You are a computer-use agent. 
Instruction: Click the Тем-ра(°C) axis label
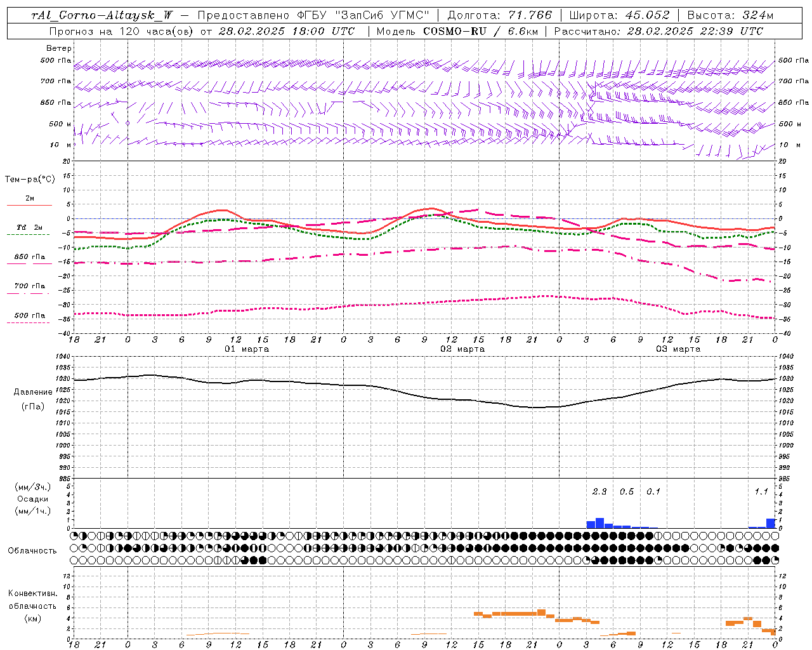coord(30,180)
